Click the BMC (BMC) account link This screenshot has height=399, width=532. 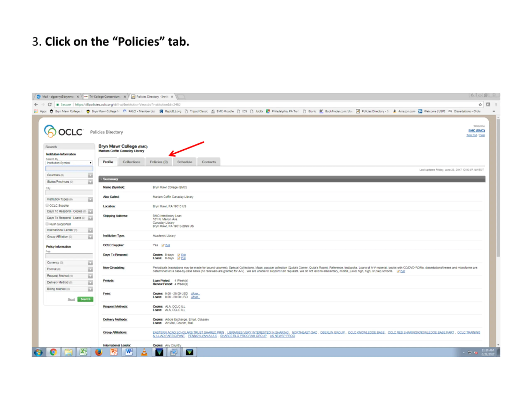(477, 131)
